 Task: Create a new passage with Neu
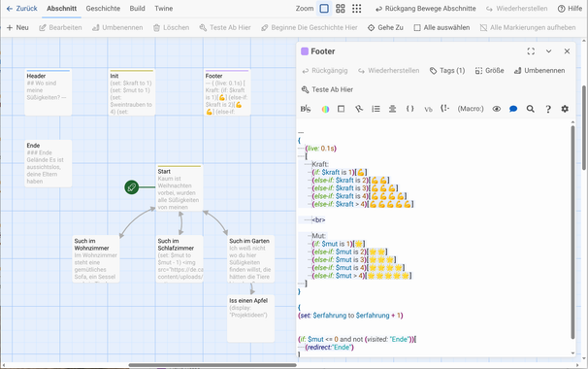17,27
